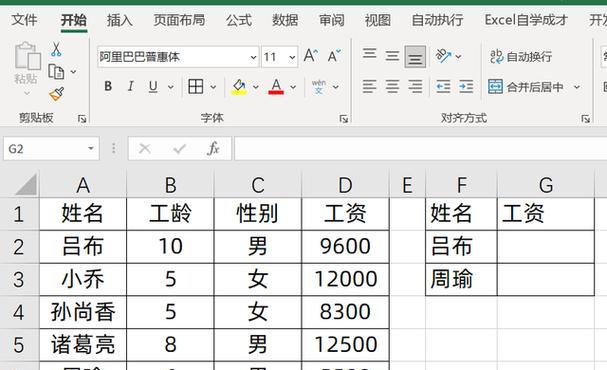Screen dimensions: 607x370
Task: Switch to the 审阅 Review tab
Action: [x=331, y=20]
